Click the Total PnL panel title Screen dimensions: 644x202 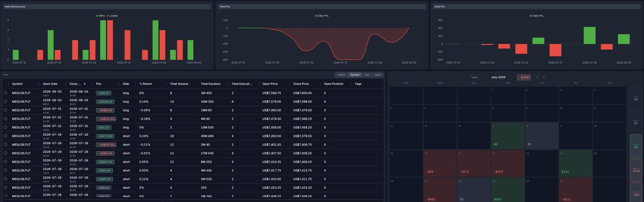tap(224, 7)
